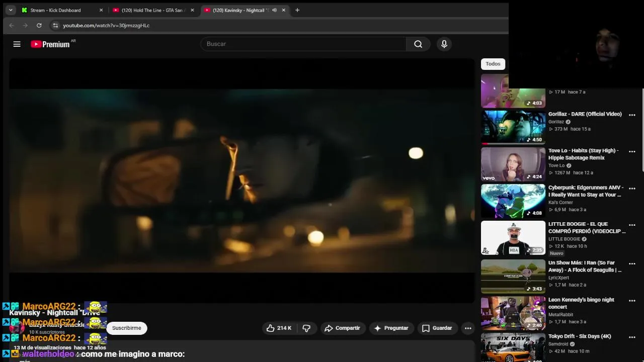Open Tokyo Drift - Six Days thumbnail
Screen dimensions: 644x362
point(513,347)
